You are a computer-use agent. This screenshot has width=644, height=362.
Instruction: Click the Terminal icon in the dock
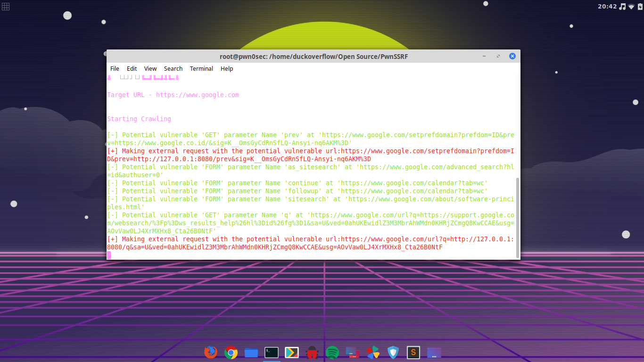(x=272, y=352)
